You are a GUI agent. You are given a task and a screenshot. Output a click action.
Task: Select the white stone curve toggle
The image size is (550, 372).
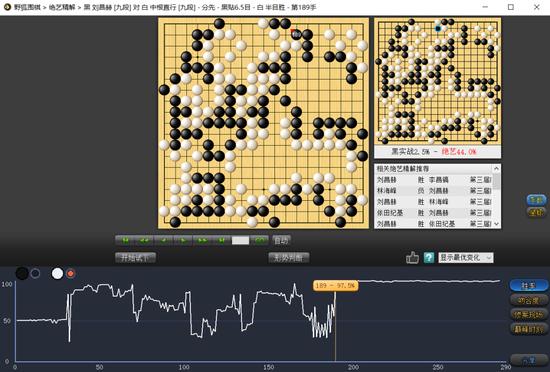57,273
